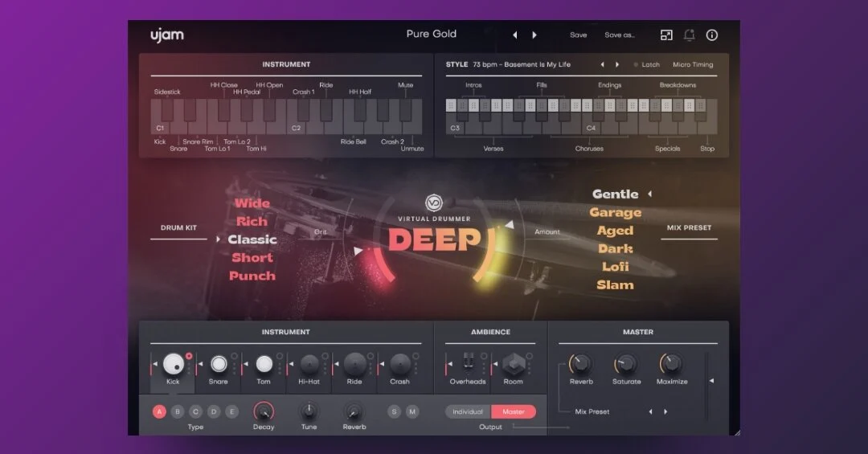Select the Overheads microphone icon

click(469, 363)
